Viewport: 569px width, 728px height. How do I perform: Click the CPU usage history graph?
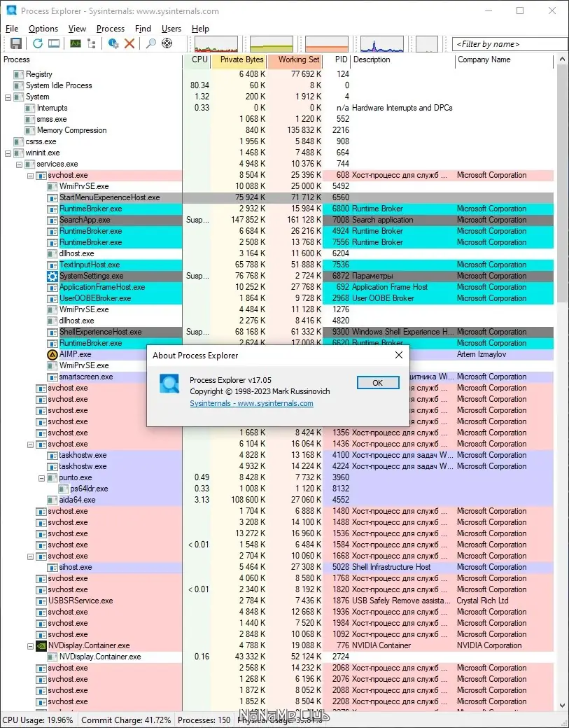[x=216, y=43]
